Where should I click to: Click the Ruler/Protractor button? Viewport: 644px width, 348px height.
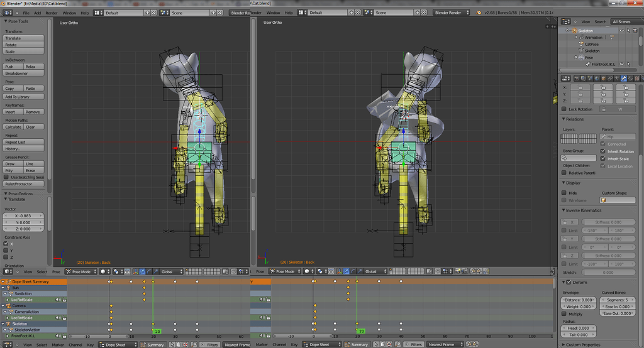point(23,184)
